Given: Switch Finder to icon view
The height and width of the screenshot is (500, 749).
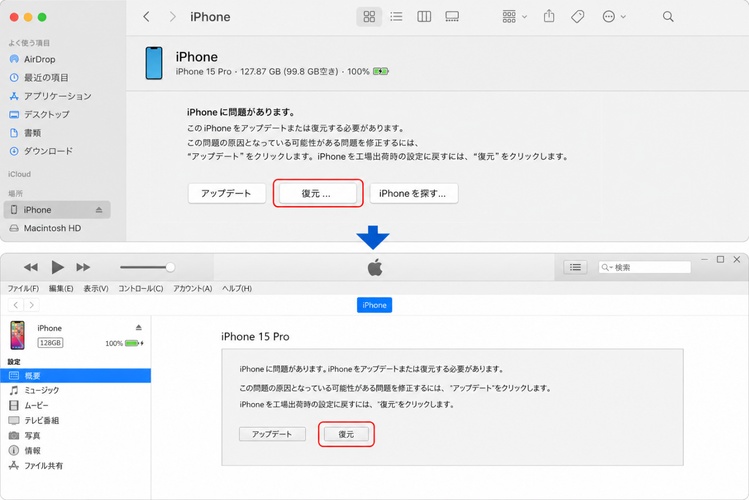Looking at the screenshot, I should coord(369,17).
